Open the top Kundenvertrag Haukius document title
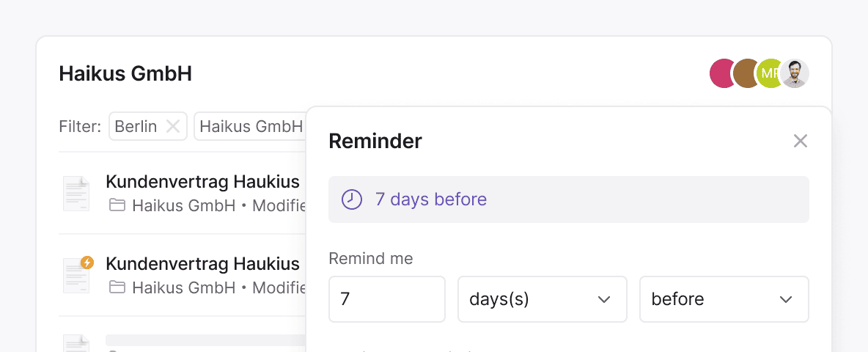Screen dimensions: 868x352 point(202,182)
